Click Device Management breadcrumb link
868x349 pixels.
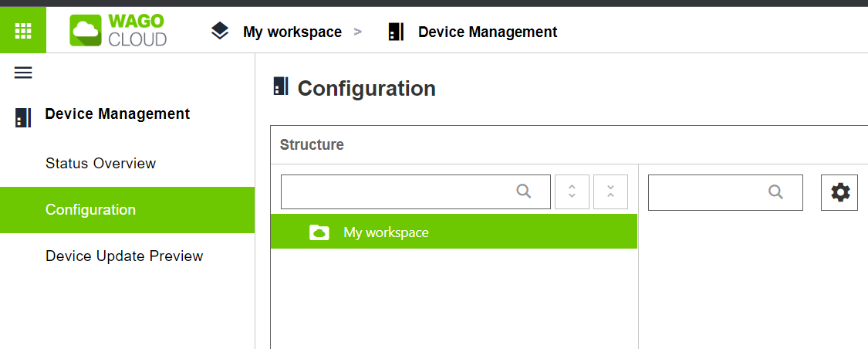(x=488, y=32)
